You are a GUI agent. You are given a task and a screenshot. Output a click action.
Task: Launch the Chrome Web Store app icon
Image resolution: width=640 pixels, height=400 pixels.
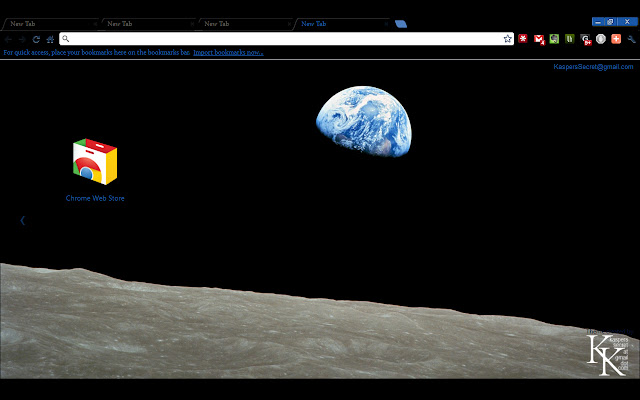tap(95, 162)
